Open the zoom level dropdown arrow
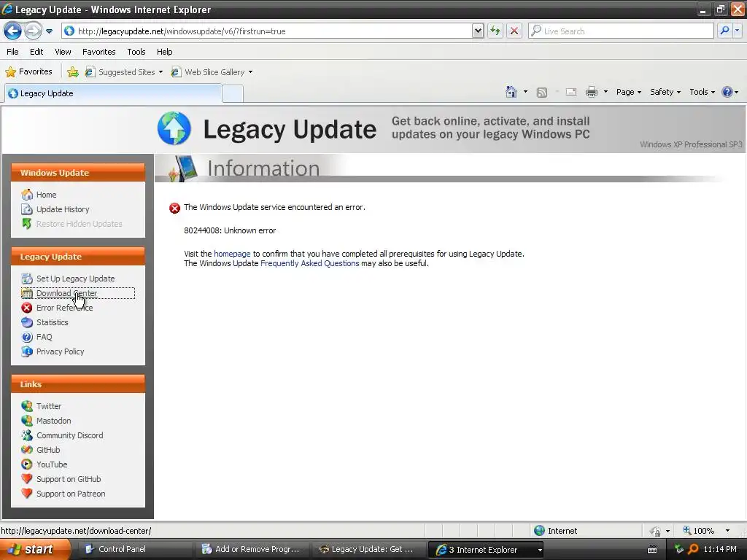The height and width of the screenshot is (560, 747). coord(727,531)
